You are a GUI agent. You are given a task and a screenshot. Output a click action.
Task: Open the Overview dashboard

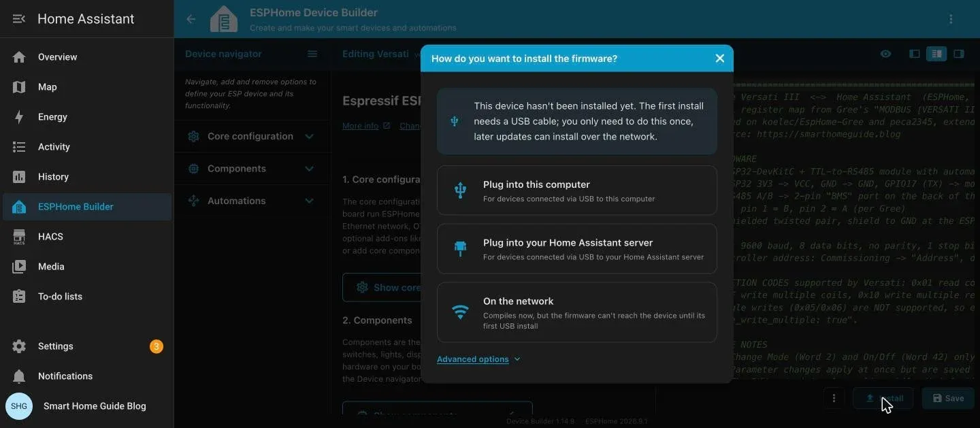(87, 57)
